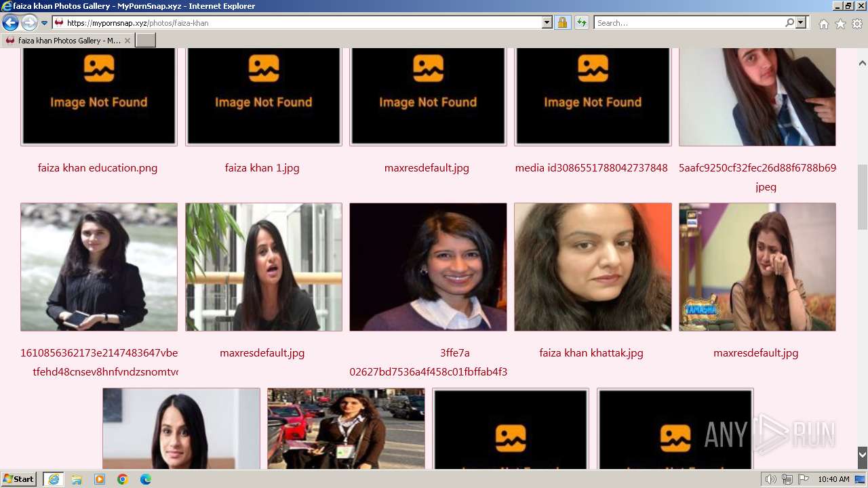Open File Explorer folder taskbar icon
The image size is (868, 488).
pos(77,479)
